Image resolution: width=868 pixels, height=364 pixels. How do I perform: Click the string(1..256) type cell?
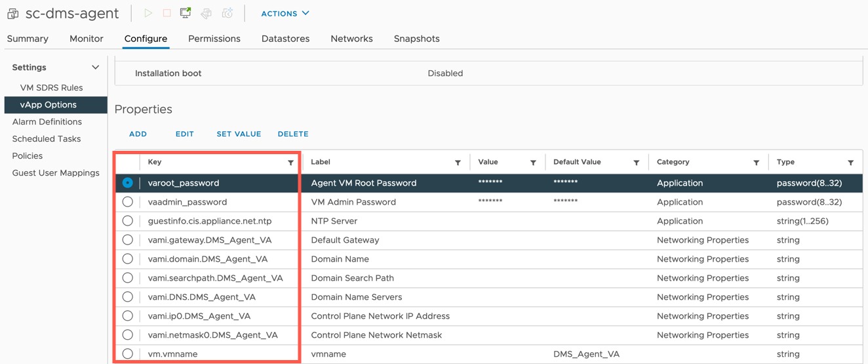tap(802, 221)
